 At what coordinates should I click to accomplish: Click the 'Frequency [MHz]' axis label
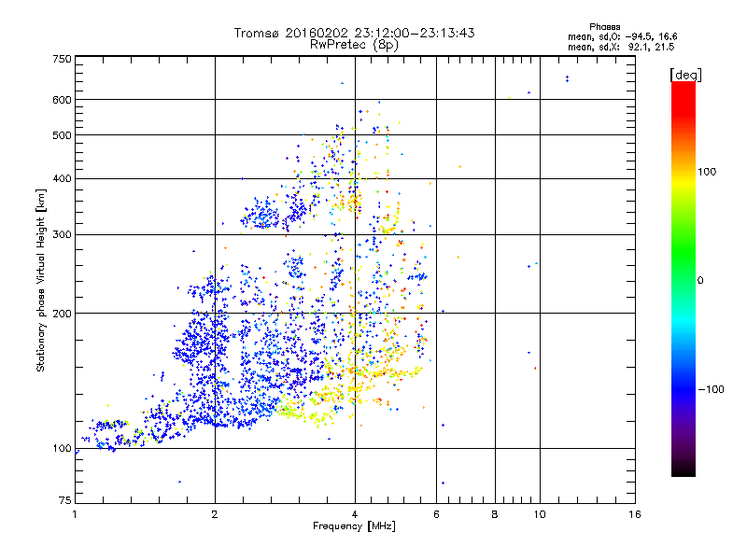354,526
